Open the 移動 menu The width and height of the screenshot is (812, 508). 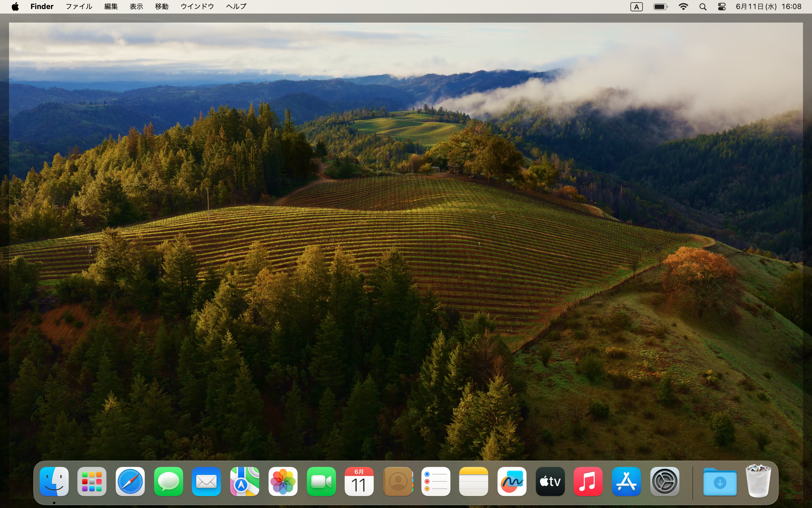[162, 6]
